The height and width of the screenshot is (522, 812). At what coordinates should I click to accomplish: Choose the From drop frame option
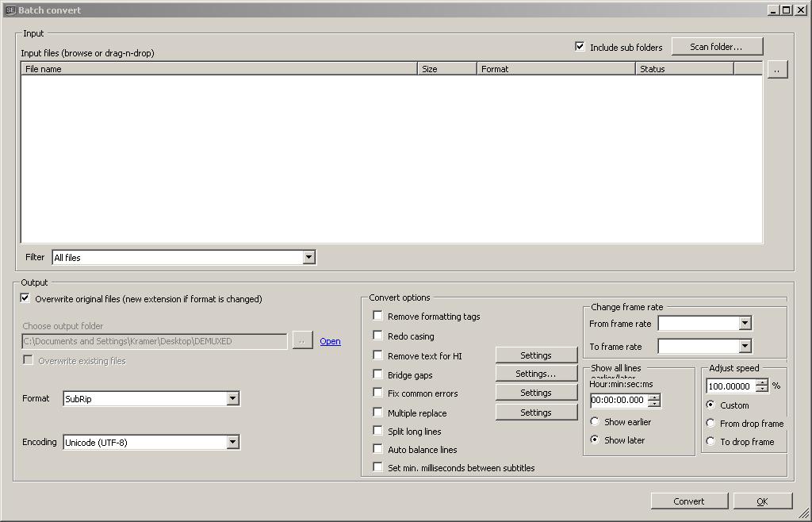click(710, 424)
